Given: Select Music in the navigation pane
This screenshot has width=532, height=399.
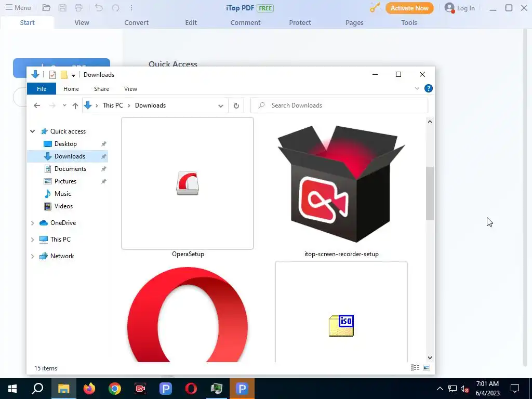Looking at the screenshot, I should tap(62, 194).
